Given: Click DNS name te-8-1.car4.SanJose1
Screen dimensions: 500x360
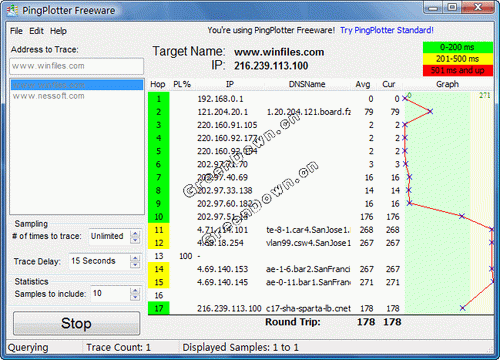Looking at the screenshot, I should point(308,230).
